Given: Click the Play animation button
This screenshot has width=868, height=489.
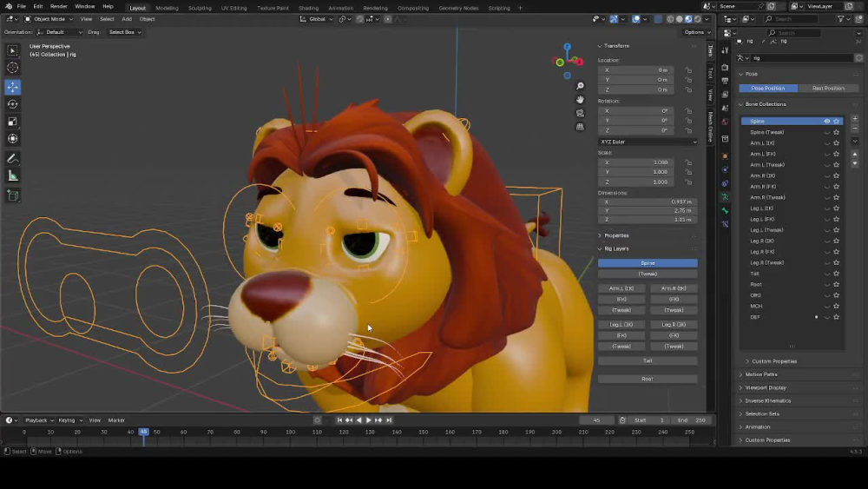Looking at the screenshot, I should [369, 420].
